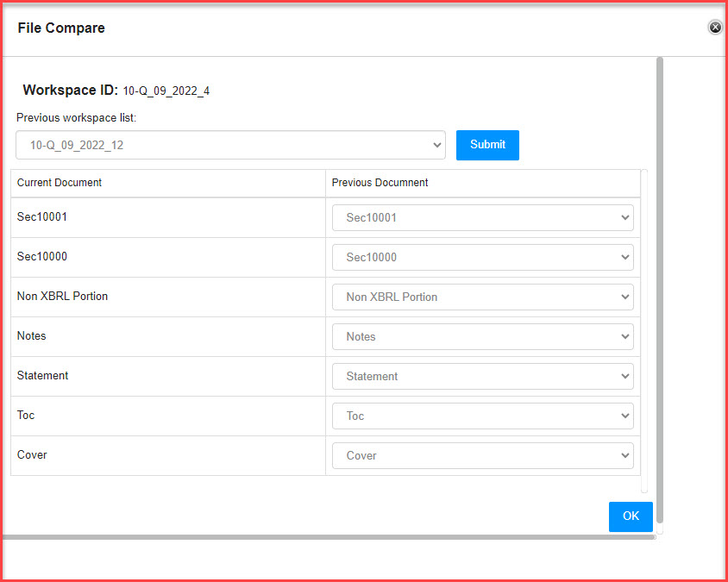The image size is (728, 582).
Task: Select the Non XBRL Portion current document cell
Action: coord(168,297)
